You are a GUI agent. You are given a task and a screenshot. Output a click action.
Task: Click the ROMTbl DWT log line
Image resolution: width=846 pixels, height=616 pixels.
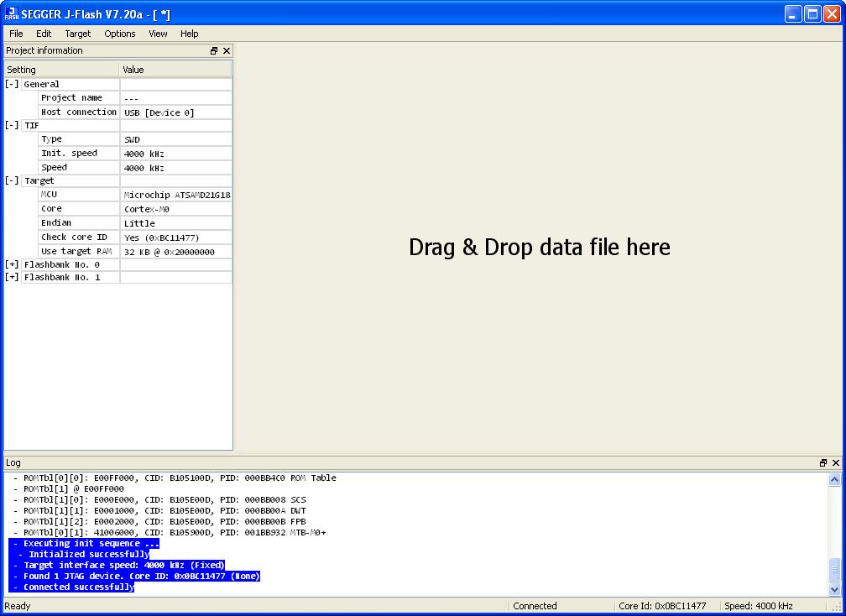pyautogui.click(x=159, y=510)
